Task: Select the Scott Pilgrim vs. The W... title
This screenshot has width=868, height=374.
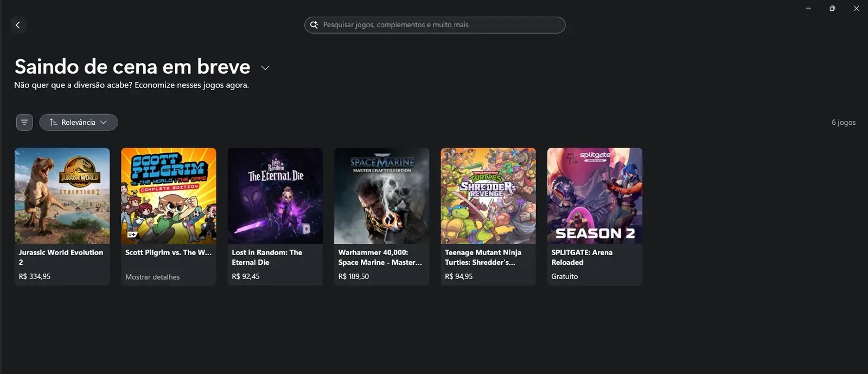Action: tap(168, 252)
